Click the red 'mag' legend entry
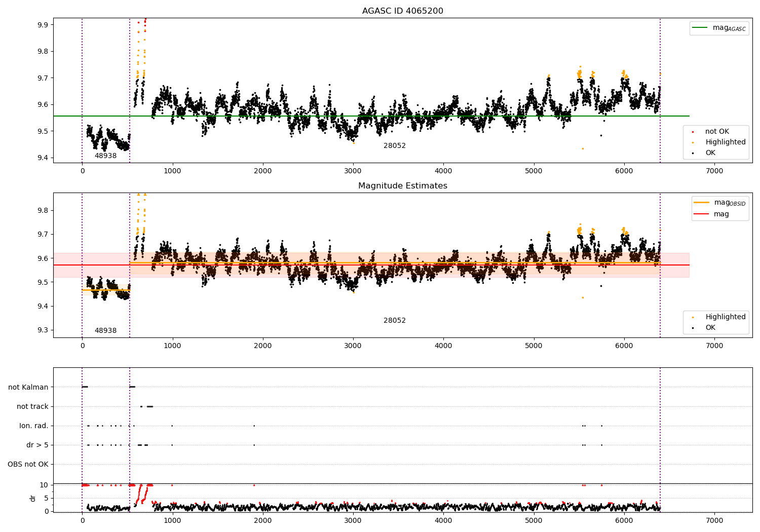 click(712, 214)
